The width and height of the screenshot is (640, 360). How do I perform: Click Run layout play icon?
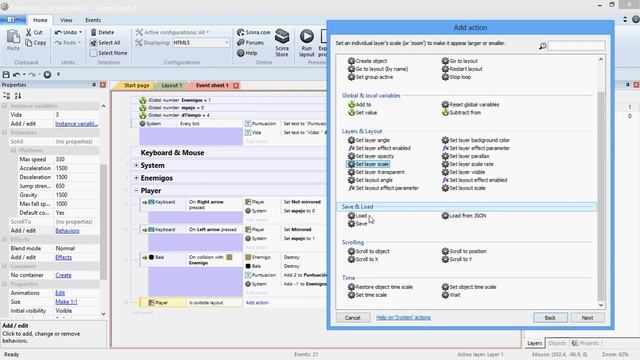[307, 36]
